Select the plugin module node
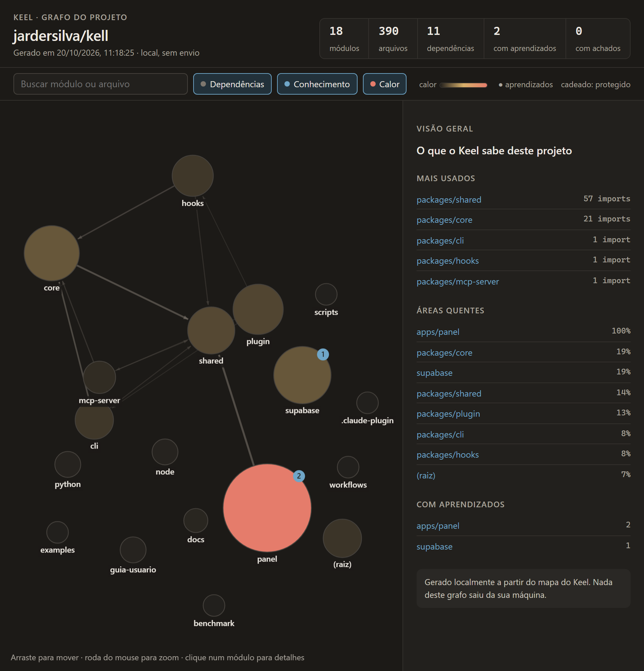Viewport: 644px width, 671px height. 258,309
